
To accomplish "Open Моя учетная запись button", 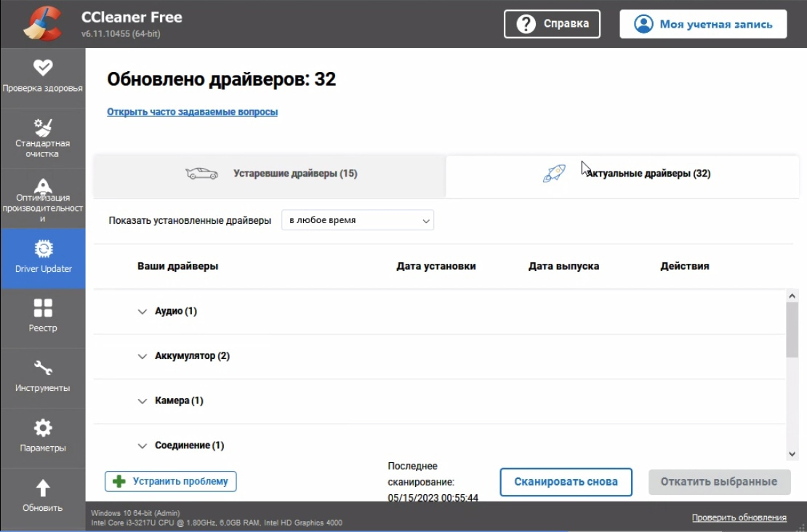I will (x=703, y=24).
